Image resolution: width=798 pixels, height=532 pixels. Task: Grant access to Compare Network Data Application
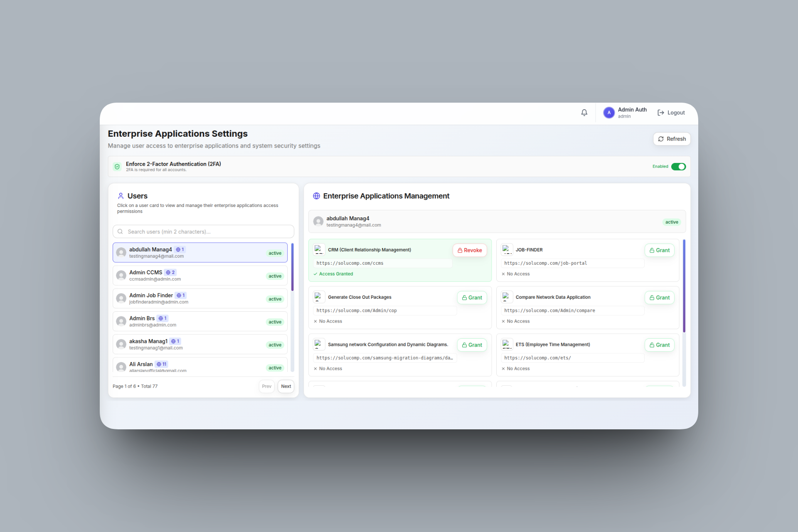[x=659, y=298]
